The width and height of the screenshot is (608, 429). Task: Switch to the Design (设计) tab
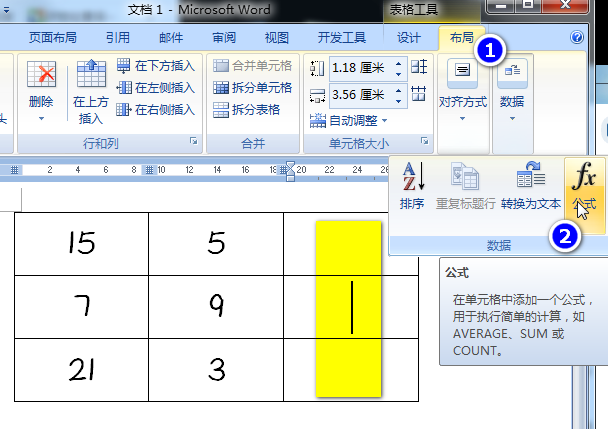click(x=408, y=38)
